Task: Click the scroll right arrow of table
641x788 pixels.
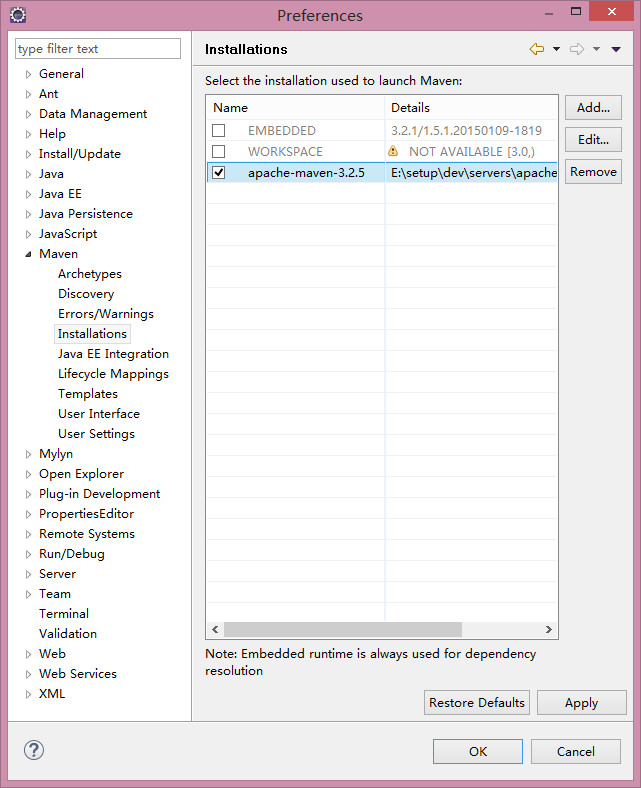Action: [x=548, y=629]
